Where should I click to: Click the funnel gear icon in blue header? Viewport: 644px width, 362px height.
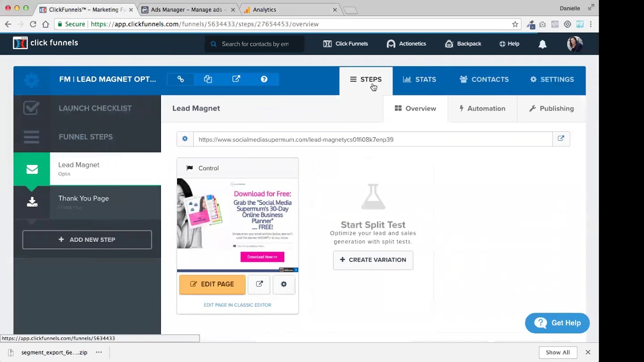(x=31, y=79)
